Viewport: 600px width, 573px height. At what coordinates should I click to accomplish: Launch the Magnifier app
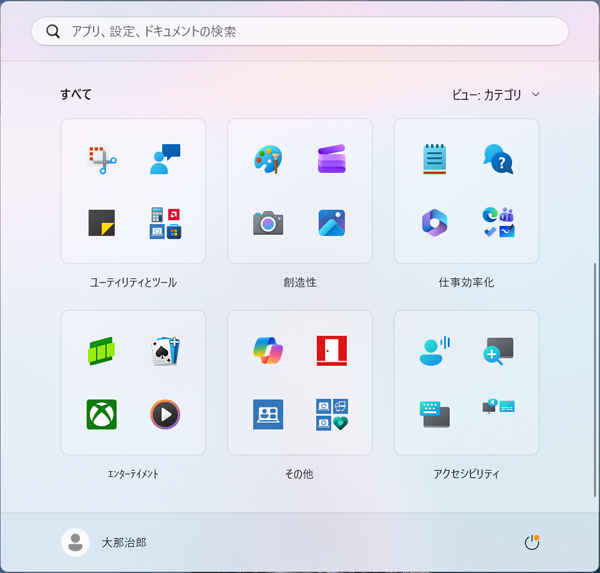click(498, 351)
